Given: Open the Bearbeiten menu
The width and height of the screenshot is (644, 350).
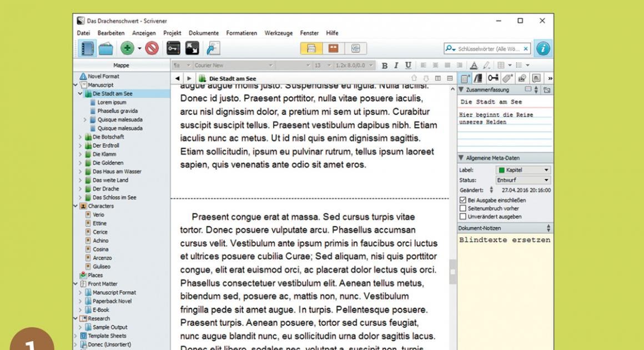Looking at the screenshot, I should pos(111,33).
